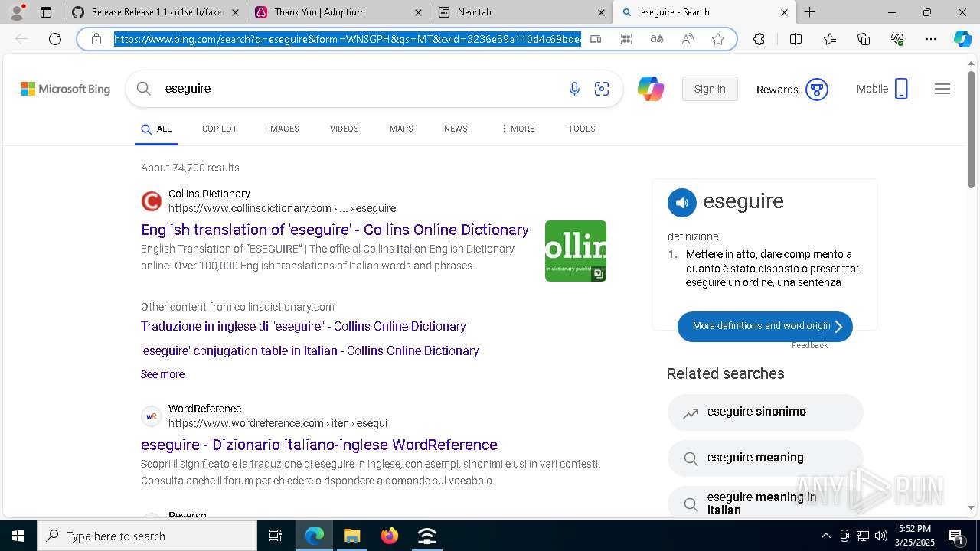The width and height of the screenshot is (980, 551).
Task: Click the Collins result thumbnail image
Action: pyautogui.click(x=576, y=251)
